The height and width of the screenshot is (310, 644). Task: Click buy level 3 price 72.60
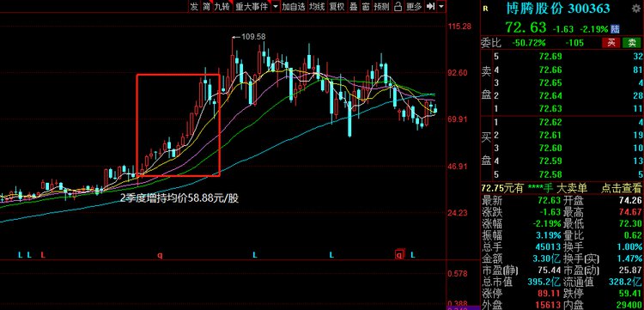(x=550, y=148)
